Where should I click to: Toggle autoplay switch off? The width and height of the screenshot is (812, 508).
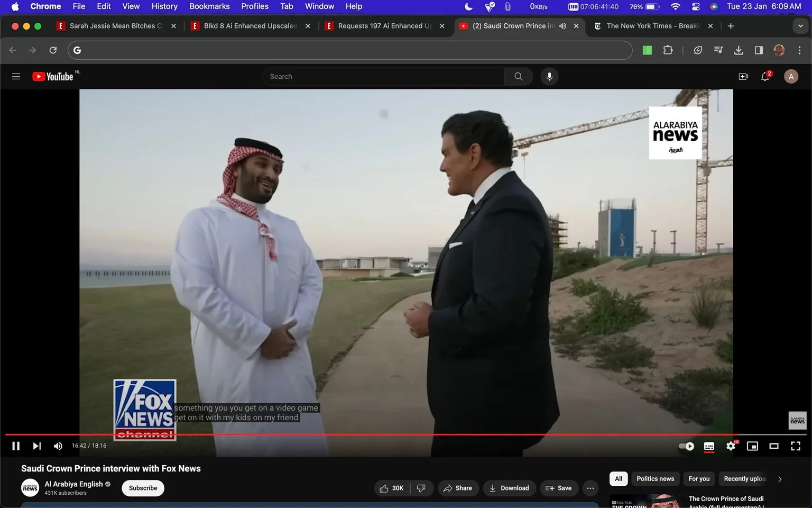pos(686,446)
